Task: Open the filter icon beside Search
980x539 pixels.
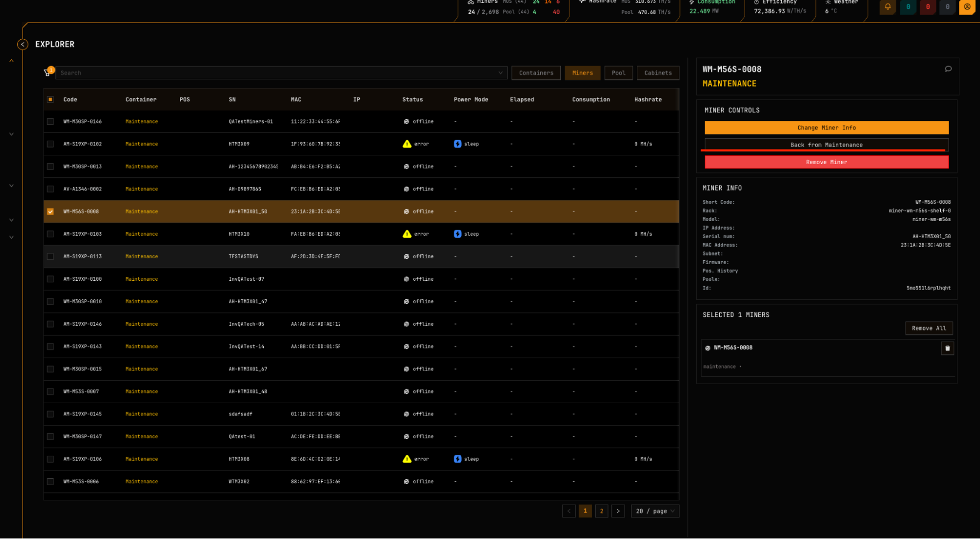Action: 48,73
